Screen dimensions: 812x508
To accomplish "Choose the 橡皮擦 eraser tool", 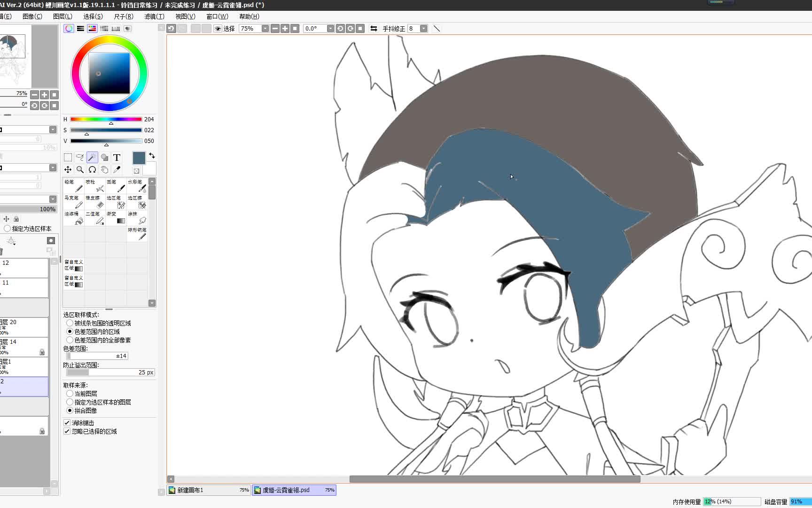I will click(x=95, y=202).
